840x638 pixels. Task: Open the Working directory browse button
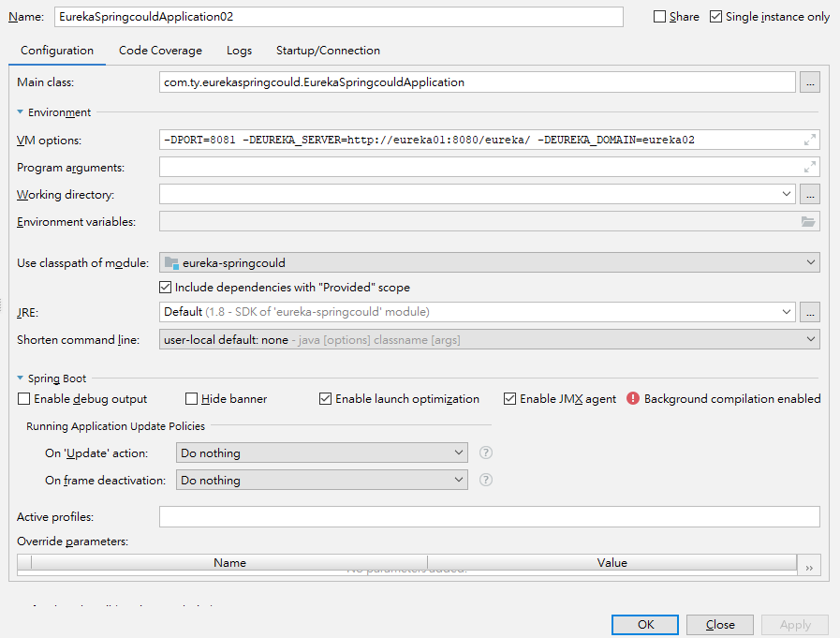(810, 194)
